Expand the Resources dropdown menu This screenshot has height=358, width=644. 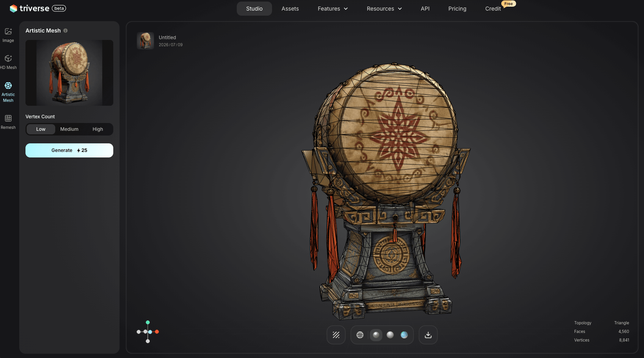385,9
